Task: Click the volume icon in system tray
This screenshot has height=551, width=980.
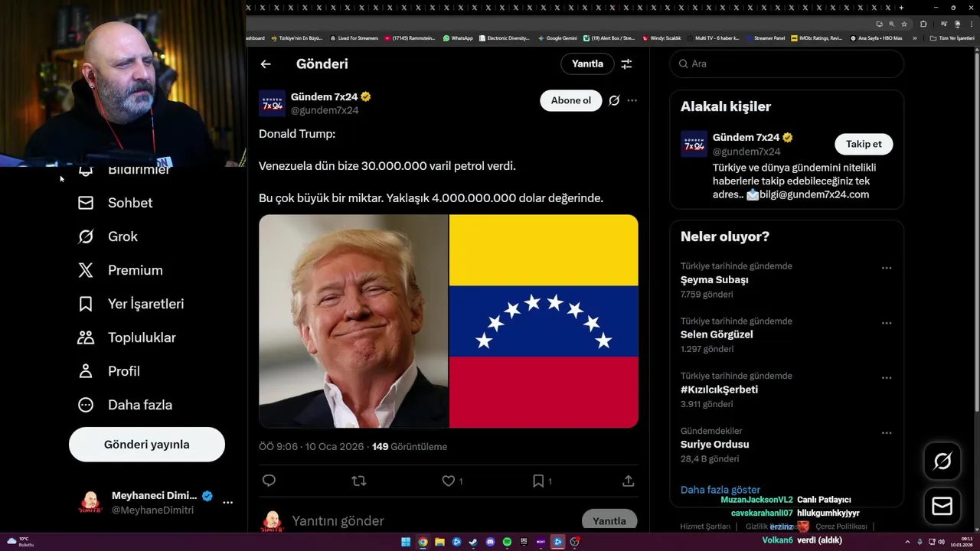Action: pyautogui.click(x=941, y=542)
